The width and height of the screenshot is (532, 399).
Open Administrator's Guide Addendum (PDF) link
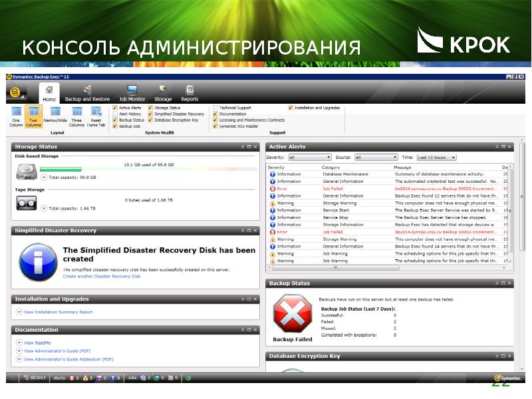pos(68,359)
